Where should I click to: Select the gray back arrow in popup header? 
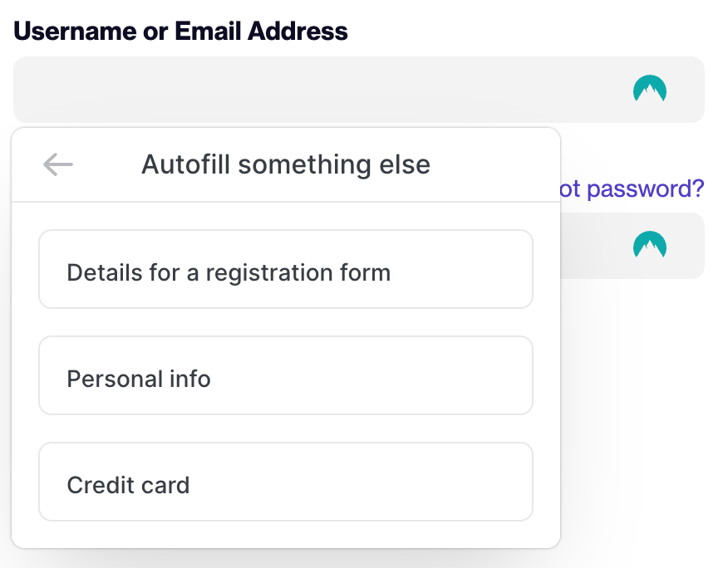click(x=58, y=164)
